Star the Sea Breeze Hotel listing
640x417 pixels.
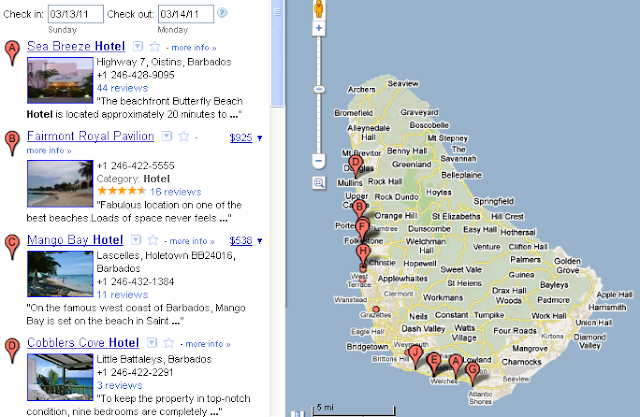(x=155, y=47)
